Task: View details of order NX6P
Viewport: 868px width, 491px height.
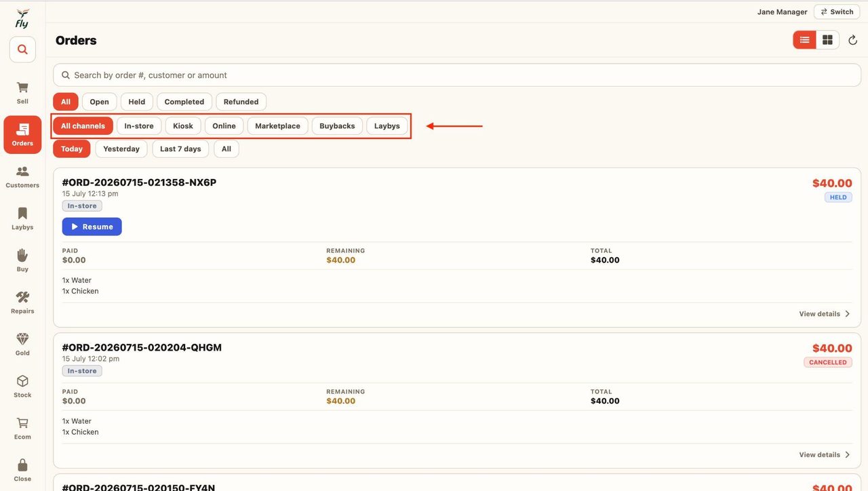Action: (x=825, y=314)
